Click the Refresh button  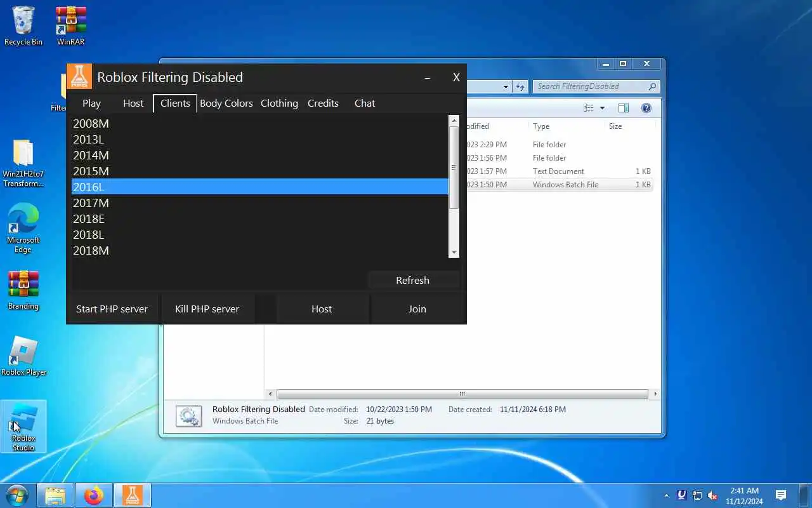[412, 280]
